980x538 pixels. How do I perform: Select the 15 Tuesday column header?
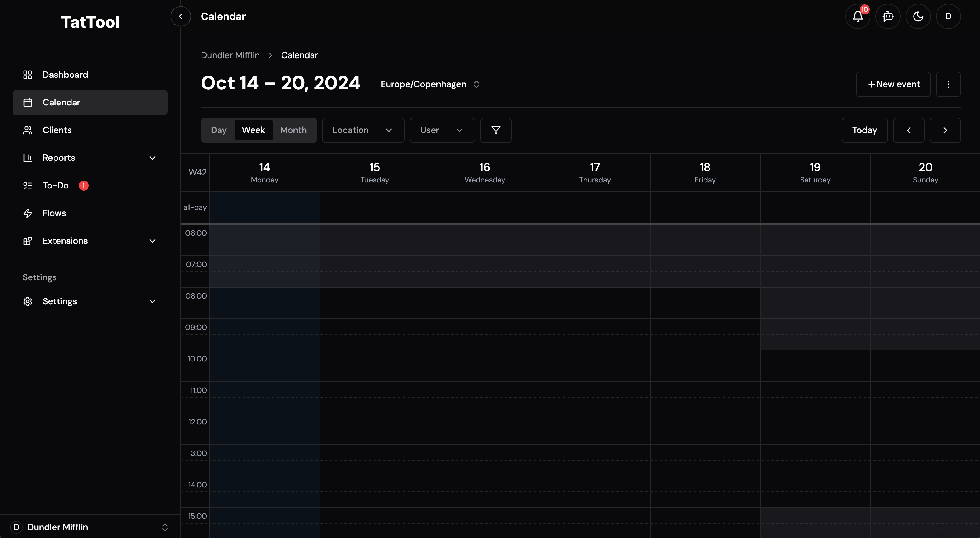click(x=375, y=173)
